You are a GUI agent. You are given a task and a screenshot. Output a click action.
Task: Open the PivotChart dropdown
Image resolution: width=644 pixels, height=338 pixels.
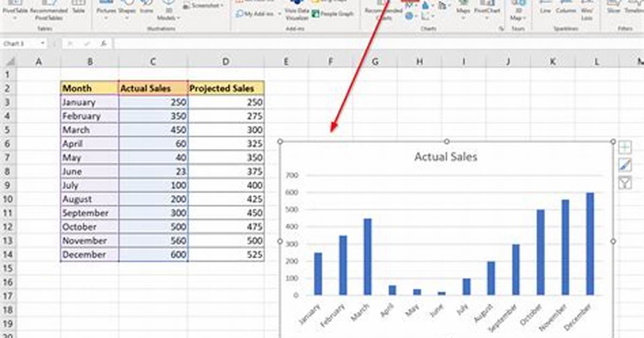pos(487,10)
